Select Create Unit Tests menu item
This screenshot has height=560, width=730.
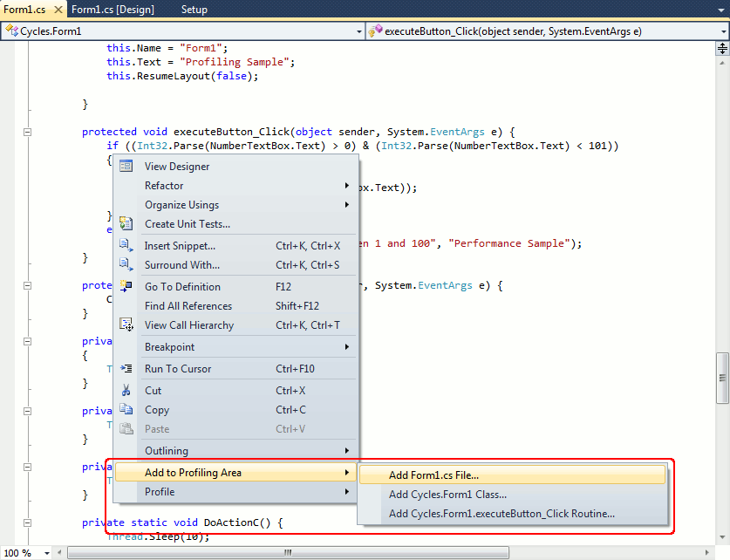(235, 224)
